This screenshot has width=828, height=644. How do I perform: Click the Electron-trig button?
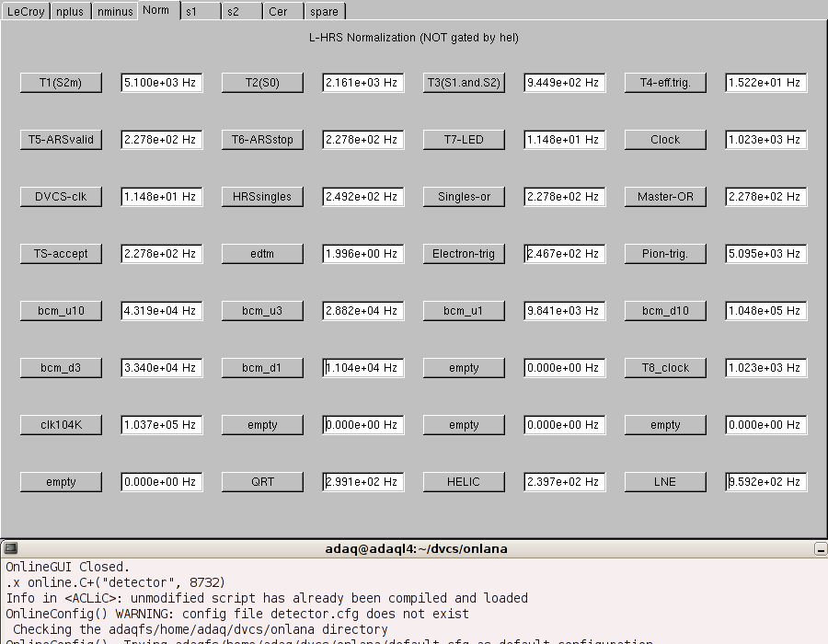tap(464, 254)
